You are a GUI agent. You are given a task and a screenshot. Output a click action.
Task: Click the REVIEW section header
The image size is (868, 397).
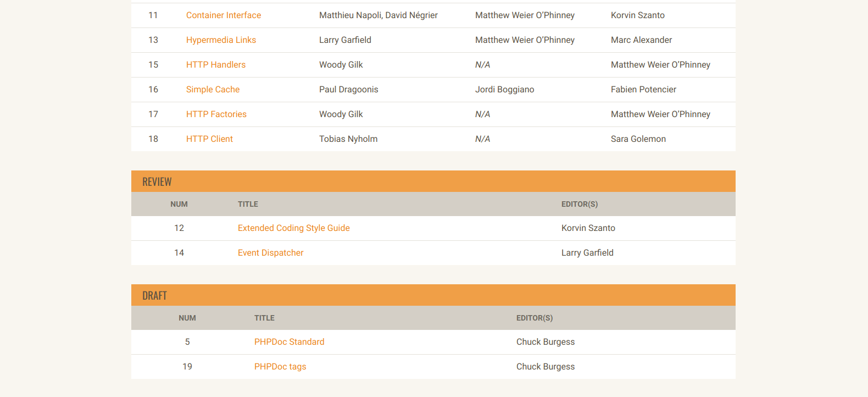coord(157,181)
